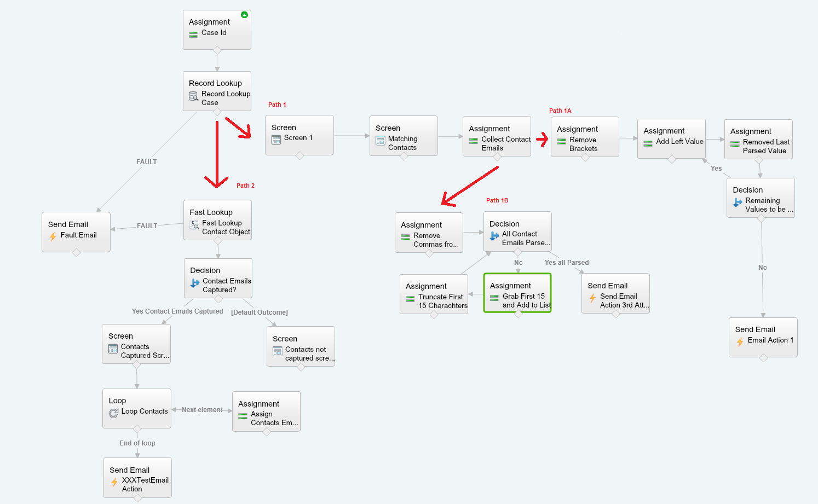Click the XXXTestEmail Action lightning icon

coord(114,482)
